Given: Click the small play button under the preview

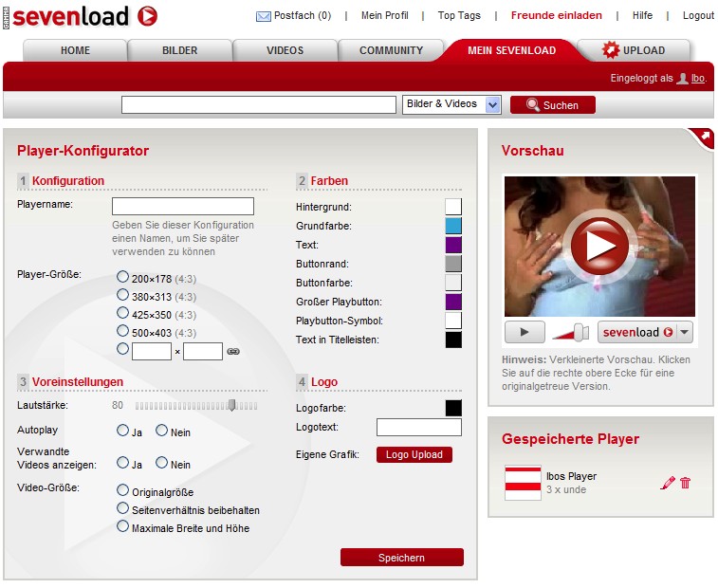Looking at the screenshot, I should [x=525, y=332].
